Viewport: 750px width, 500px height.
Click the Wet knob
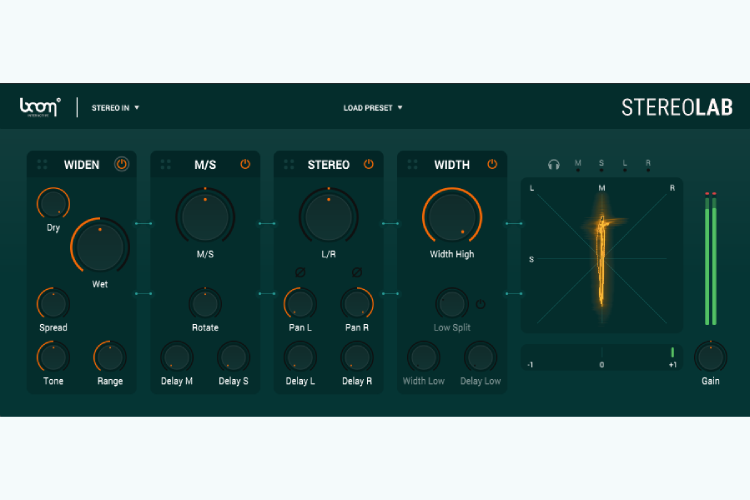tap(100, 247)
